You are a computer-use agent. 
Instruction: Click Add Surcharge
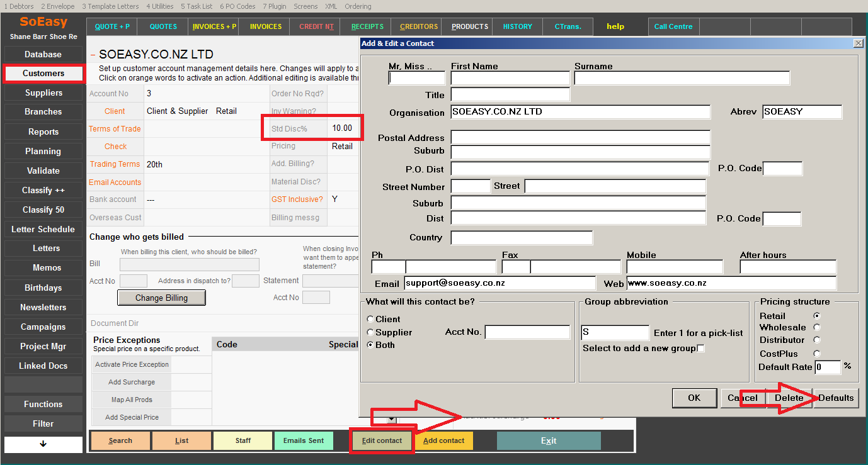click(132, 382)
